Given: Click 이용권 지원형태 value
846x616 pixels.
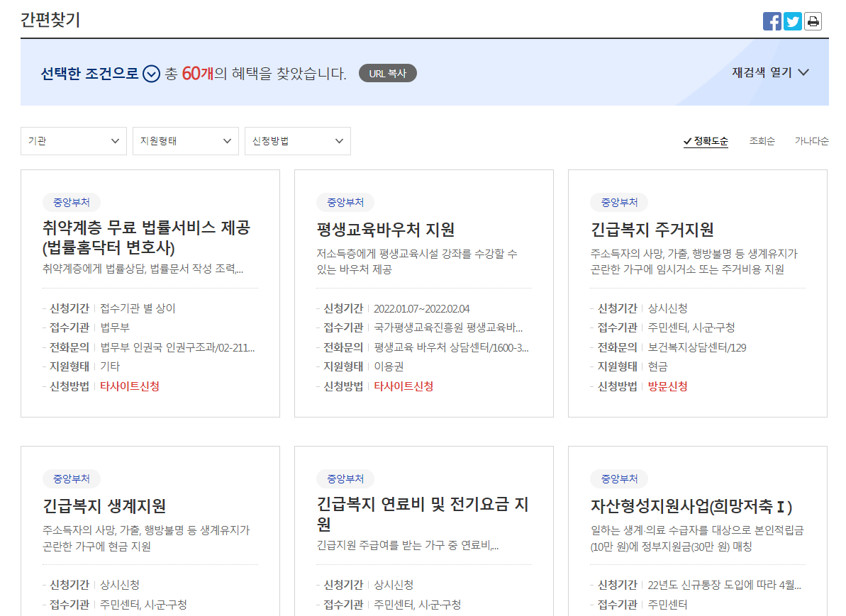Looking at the screenshot, I should click(x=389, y=366).
